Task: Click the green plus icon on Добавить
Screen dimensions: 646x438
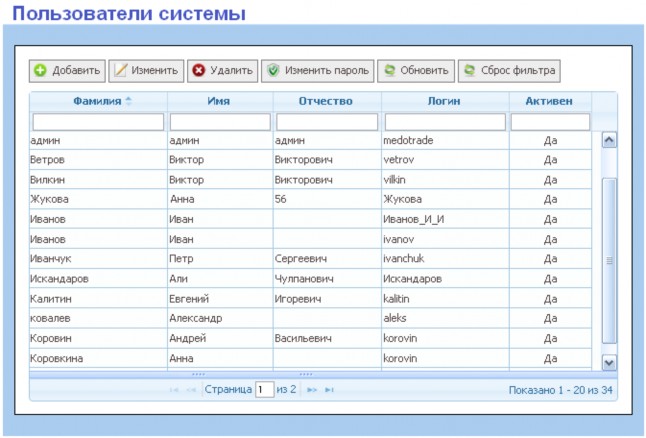Action: 40,70
